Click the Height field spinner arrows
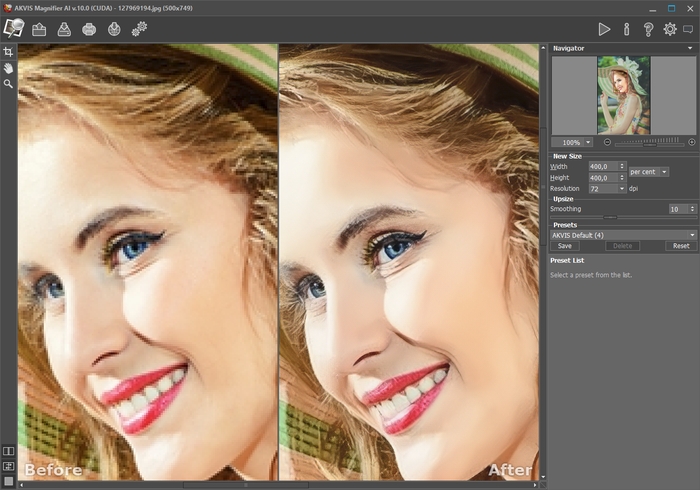 pos(622,178)
